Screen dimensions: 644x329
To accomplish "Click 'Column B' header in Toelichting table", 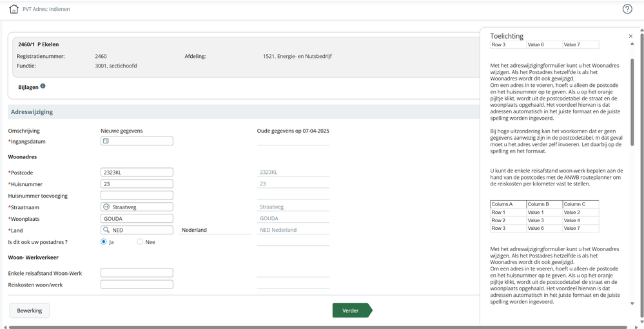I will coord(545,204).
